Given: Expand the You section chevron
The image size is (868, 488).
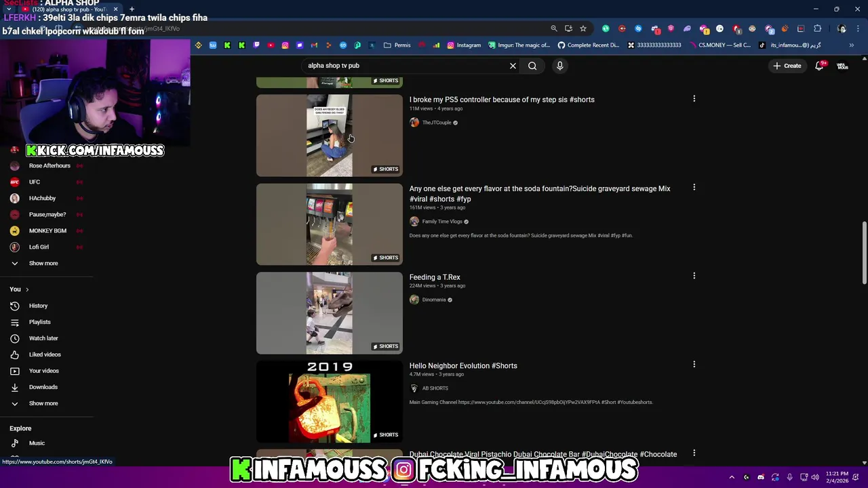Looking at the screenshot, I should (27, 289).
